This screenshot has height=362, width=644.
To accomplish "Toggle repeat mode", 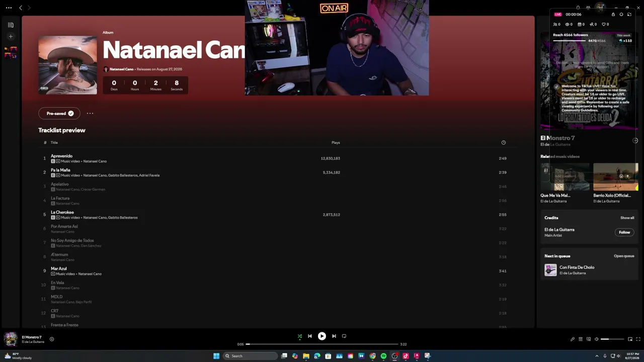I will [344, 336].
